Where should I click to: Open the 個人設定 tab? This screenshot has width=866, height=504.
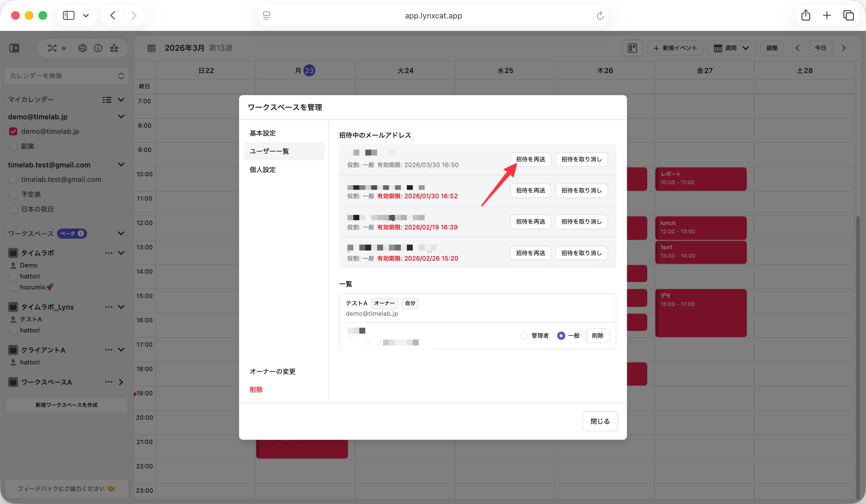(x=262, y=169)
